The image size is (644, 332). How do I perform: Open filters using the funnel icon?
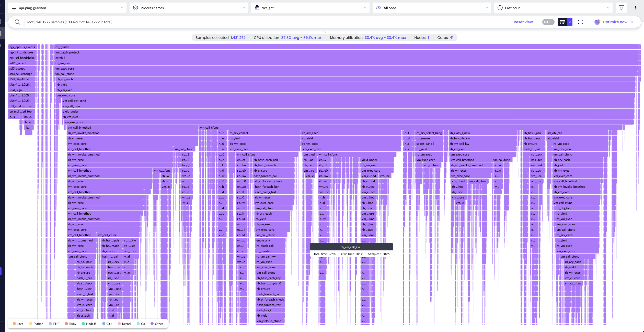click(621, 8)
